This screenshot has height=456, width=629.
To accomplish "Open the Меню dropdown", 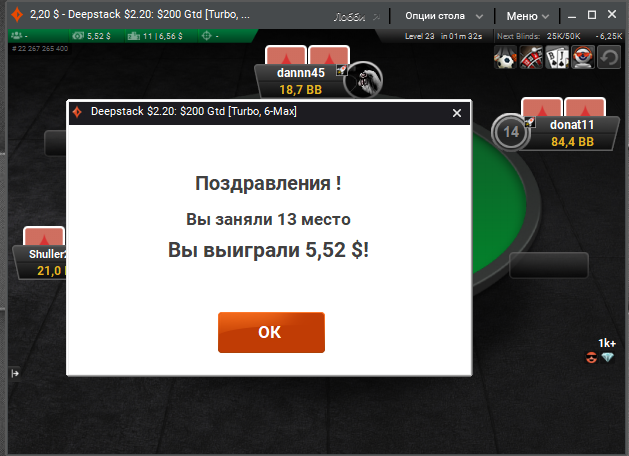I will coord(527,16).
